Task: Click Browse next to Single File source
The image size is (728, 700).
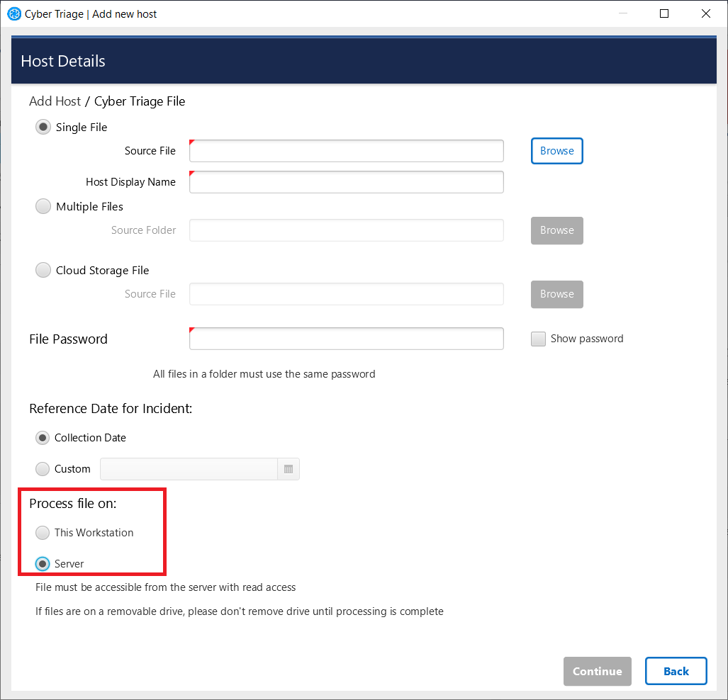Action: click(556, 151)
